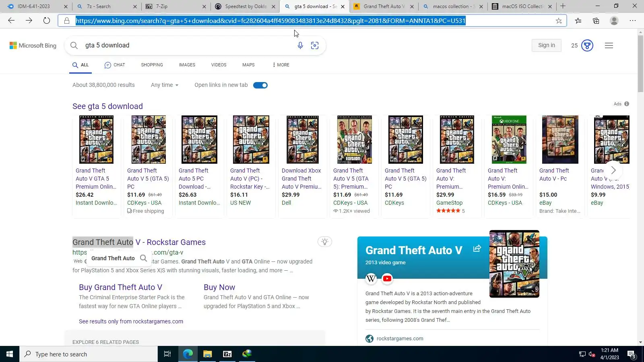
Task: Open Edge settings and more menu
Action: click(633, 21)
